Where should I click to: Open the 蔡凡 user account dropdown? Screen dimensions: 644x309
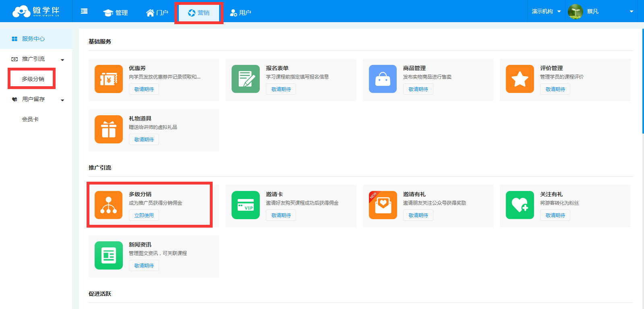[600, 11]
